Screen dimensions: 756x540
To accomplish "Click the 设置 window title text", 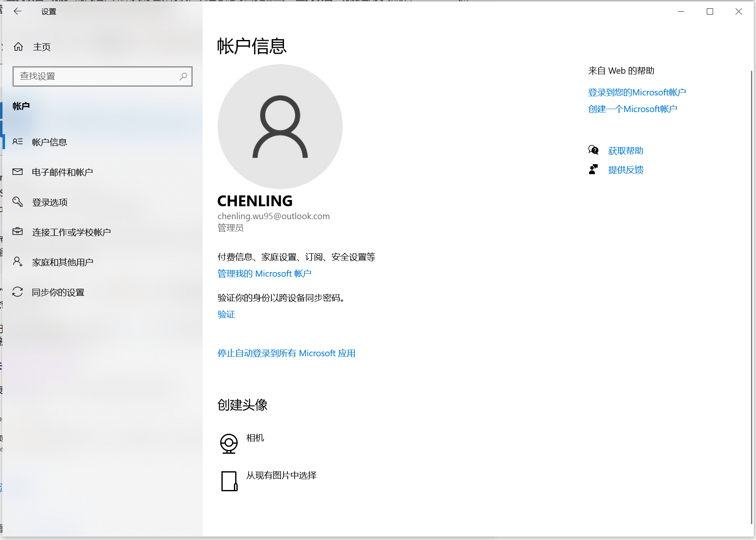I will click(49, 12).
